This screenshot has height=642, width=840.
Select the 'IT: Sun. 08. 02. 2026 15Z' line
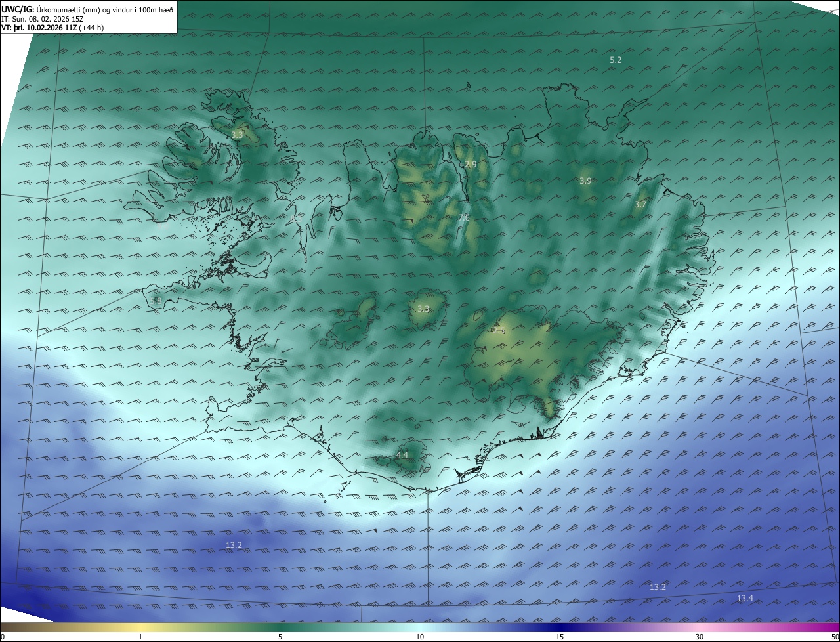(x=43, y=19)
